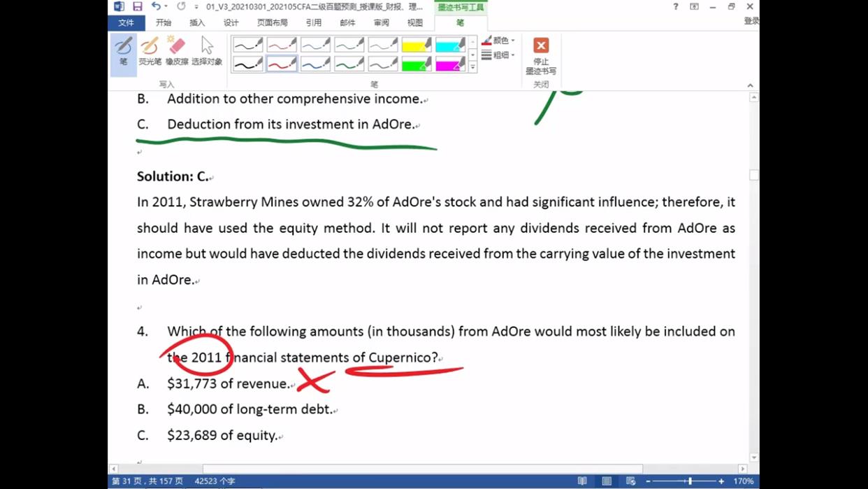Click the text 'Solution: C.'
The image size is (868, 489).
pyautogui.click(x=173, y=176)
